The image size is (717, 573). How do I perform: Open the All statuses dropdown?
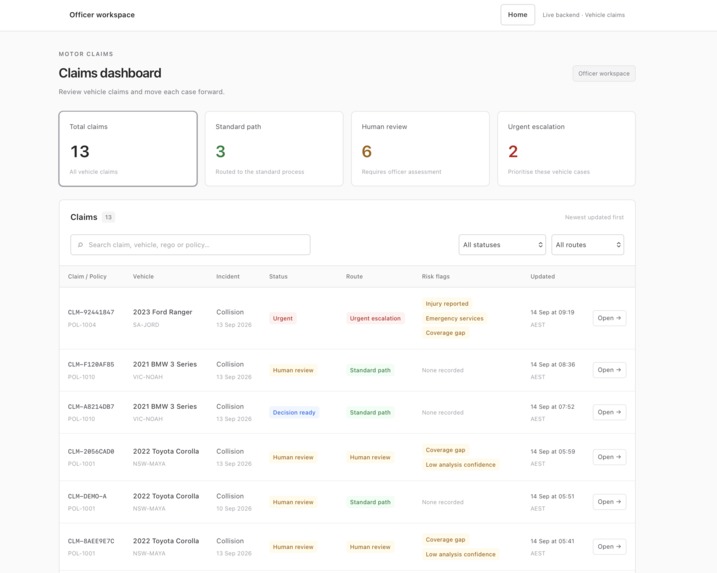point(502,245)
